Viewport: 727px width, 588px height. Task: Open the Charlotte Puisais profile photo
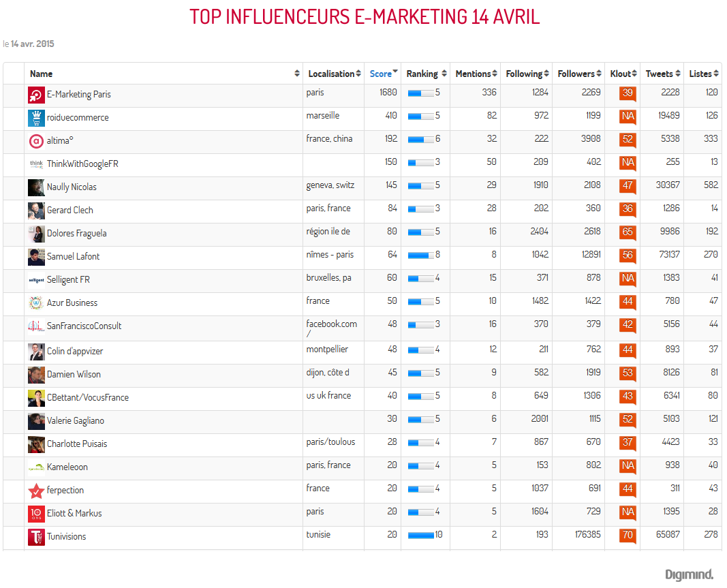point(36,444)
